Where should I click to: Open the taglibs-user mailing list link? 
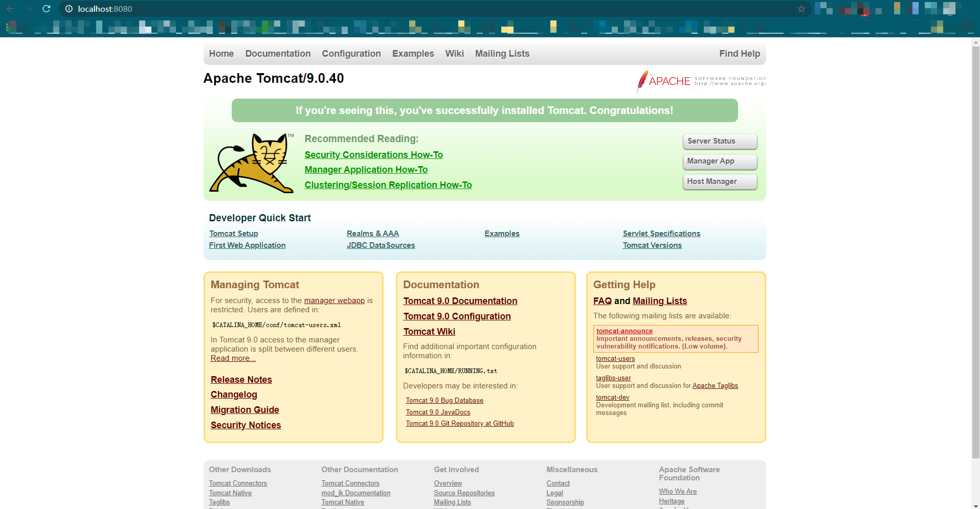click(613, 378)
